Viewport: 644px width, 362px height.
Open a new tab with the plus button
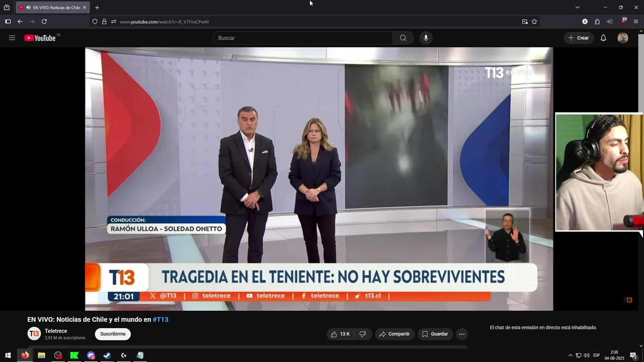click(x=97, y=8)
